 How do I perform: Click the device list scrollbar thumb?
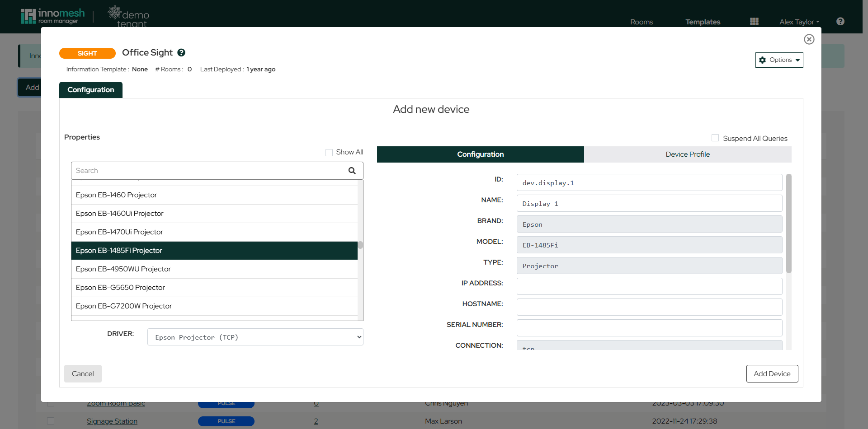coord(360,245)
